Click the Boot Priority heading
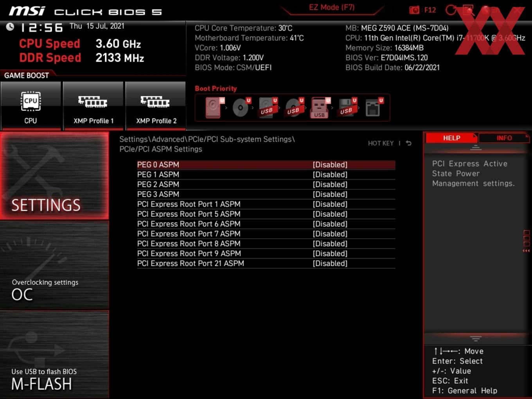 (x=216, y=88)
